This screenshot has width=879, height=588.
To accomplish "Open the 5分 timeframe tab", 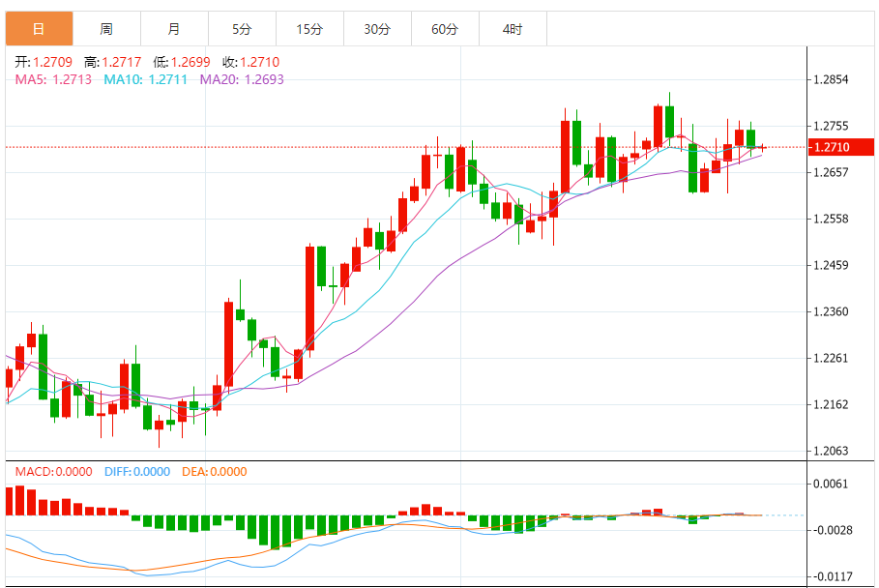I will [242, 29].
